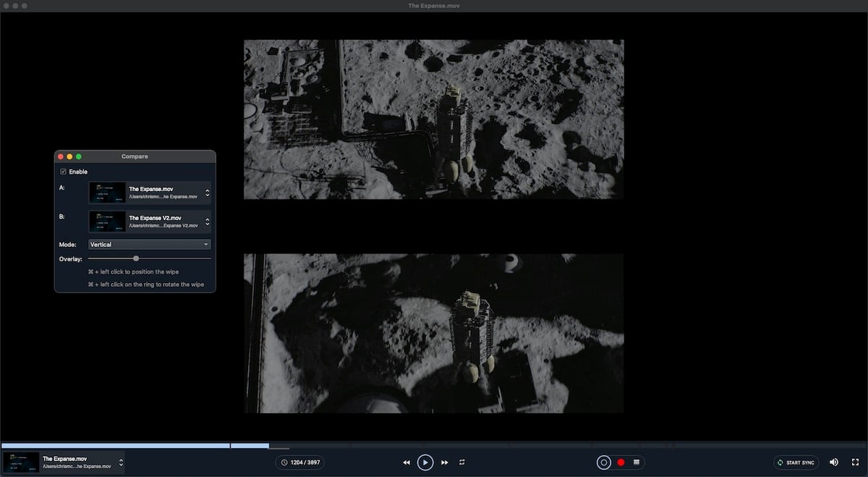Open source A file selector arrows

(x=208, y=193)
